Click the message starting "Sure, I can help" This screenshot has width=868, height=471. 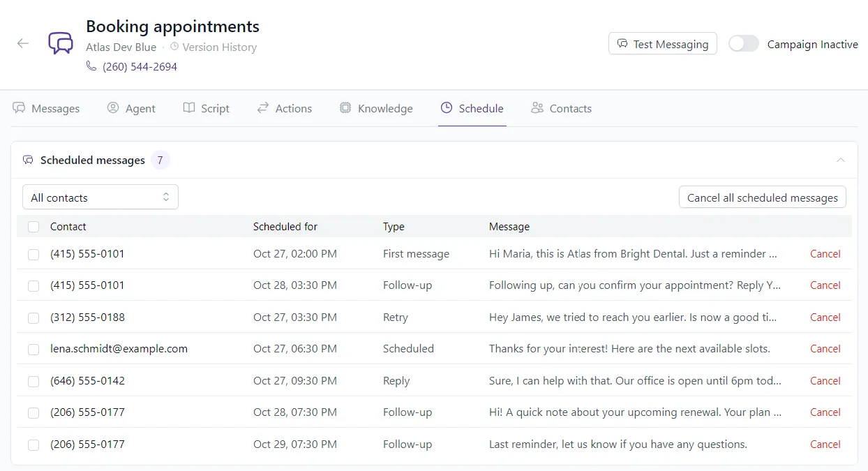[635, 381]
